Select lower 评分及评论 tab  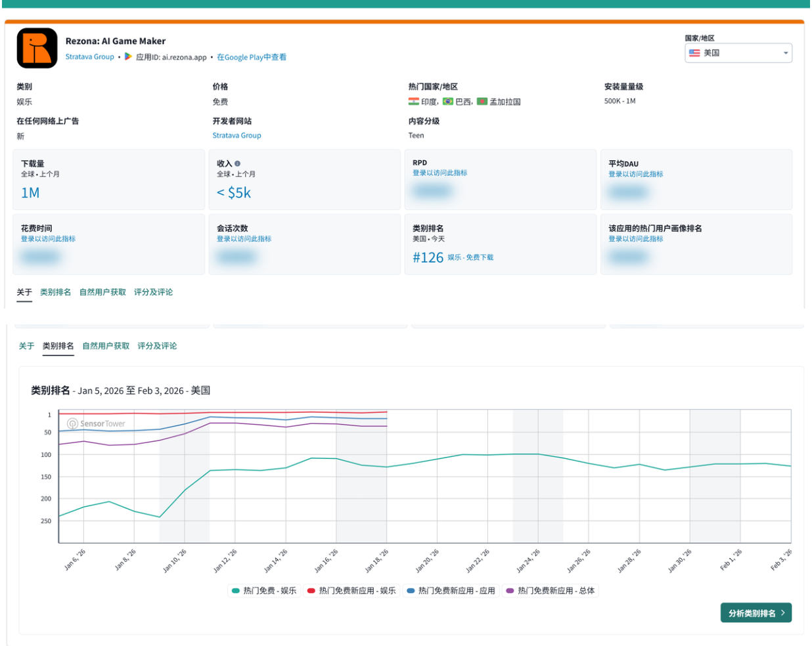(157, 346)
